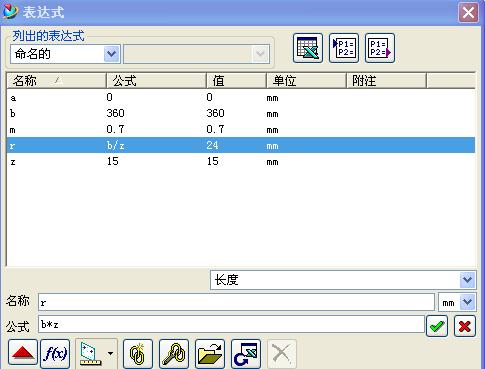Click the 附注 column header
Screen dimensions: 485x369
click(x=386, y=81)
